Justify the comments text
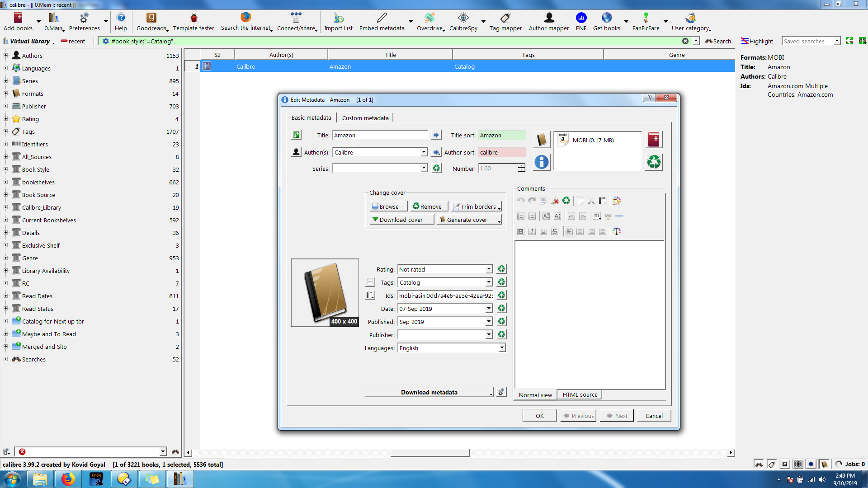Image resolution: width=868 pixels, height=488 pixels. click(603, 231)
